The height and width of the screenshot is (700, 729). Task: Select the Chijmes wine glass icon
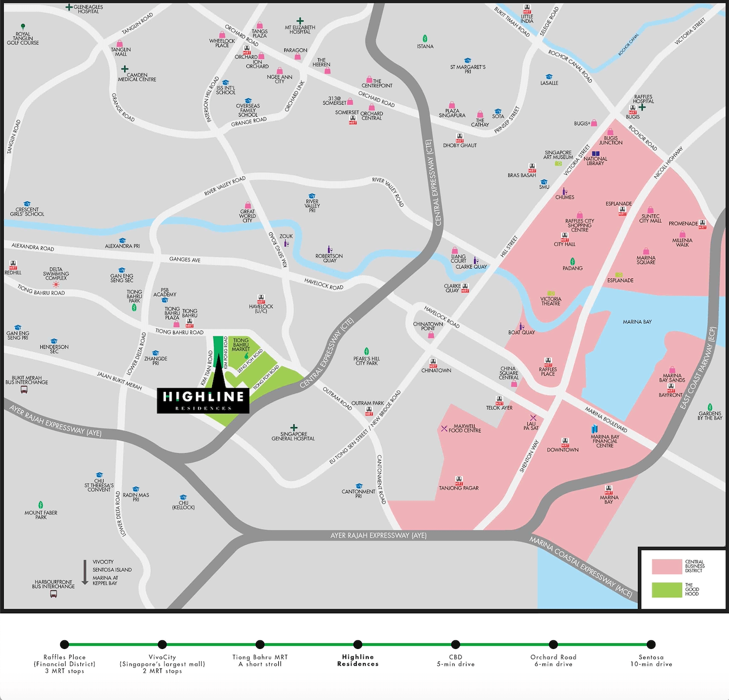pyautogui.click(x=564, y=191)
